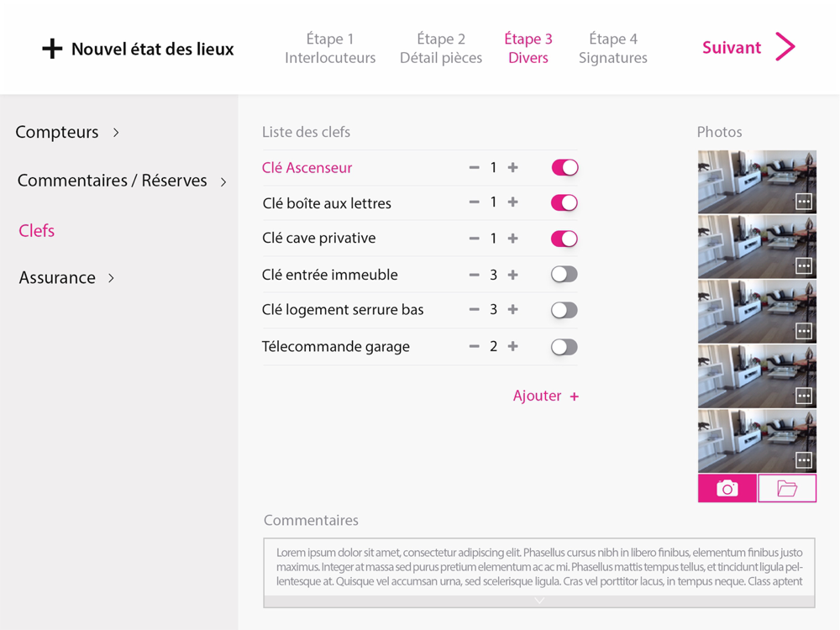Viewport: 840px width, 630px height.
Task: Disable the Clé Ascenseur toggle
Action: coord(564,168)
